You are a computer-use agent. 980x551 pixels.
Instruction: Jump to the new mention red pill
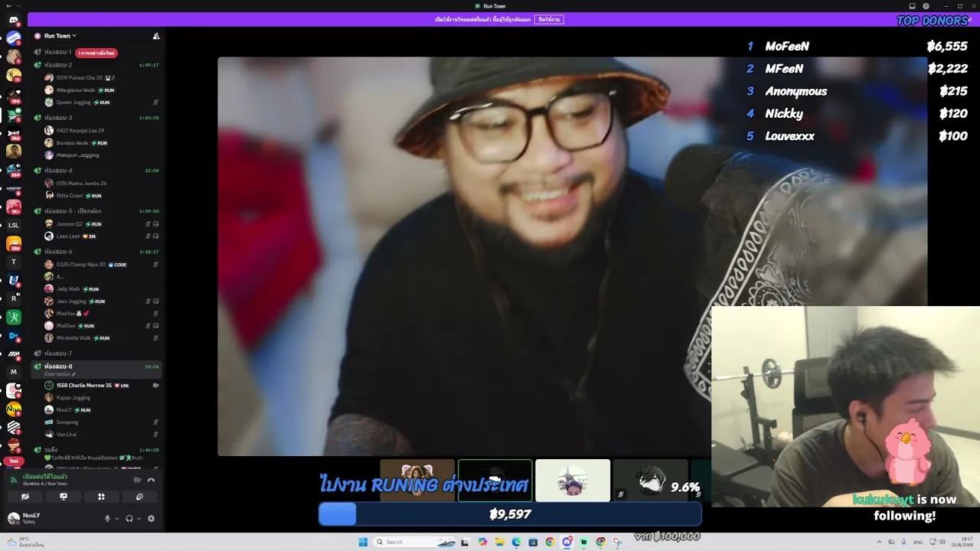tap(97, 53)
